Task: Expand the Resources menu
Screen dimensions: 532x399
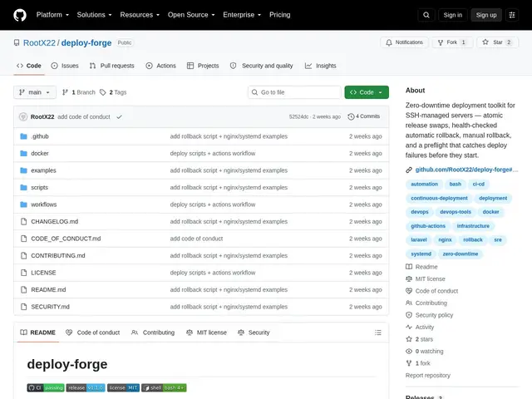Action: (140, 15)
